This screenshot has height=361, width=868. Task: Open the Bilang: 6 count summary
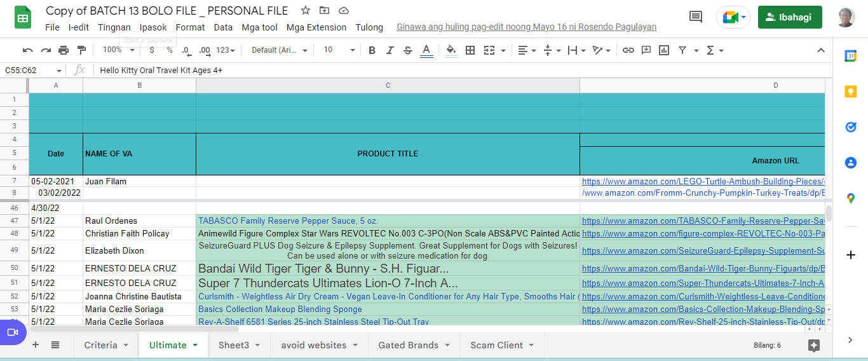pyautogui.click(x=767, y=345)
